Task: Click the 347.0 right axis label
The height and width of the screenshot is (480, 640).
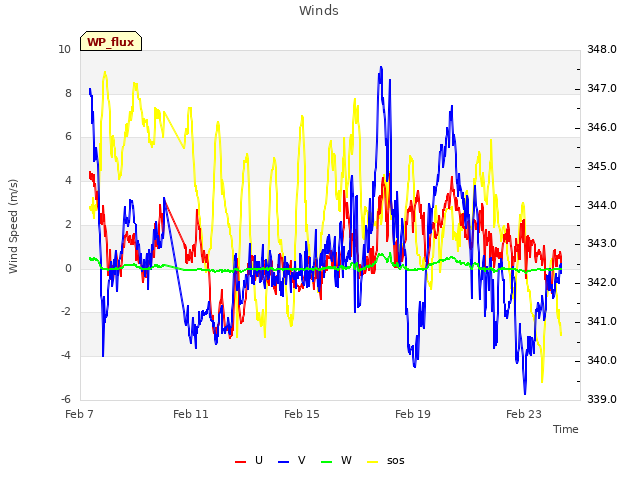Action: click(x=602, y=88)
